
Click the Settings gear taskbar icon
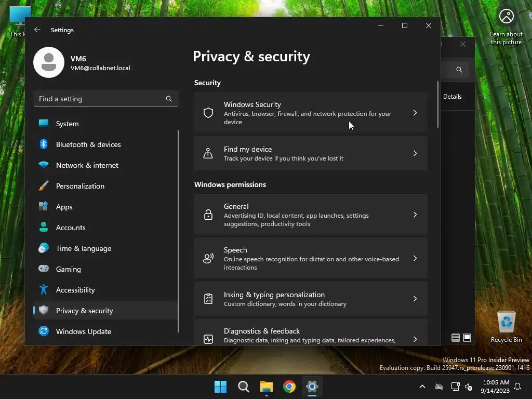click(312, 387)
